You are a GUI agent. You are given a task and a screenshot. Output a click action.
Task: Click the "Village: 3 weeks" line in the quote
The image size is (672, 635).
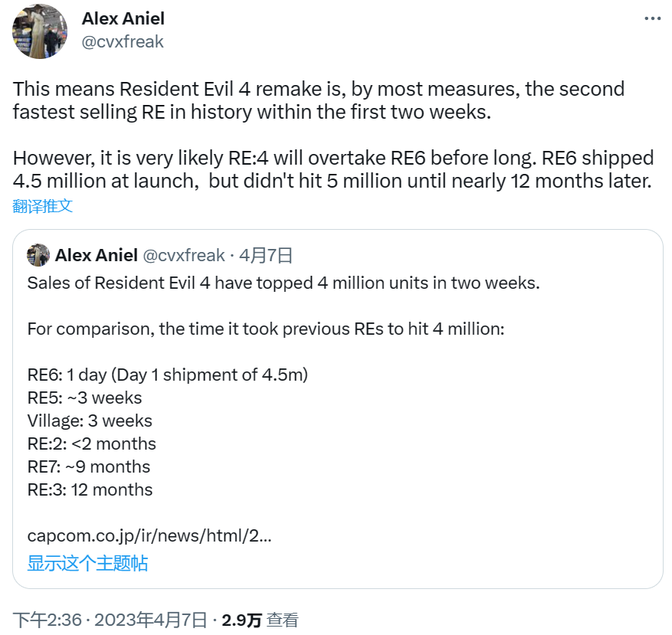90,421
